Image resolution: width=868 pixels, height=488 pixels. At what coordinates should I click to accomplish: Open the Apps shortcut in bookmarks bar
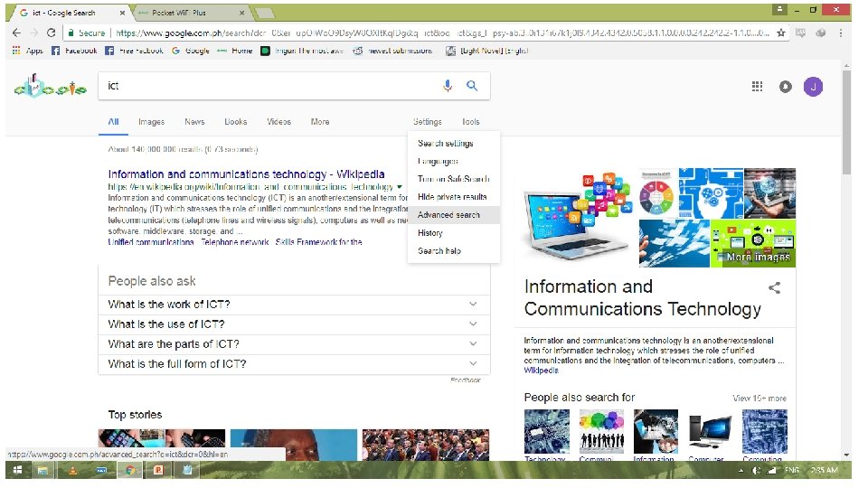(28, 51)
